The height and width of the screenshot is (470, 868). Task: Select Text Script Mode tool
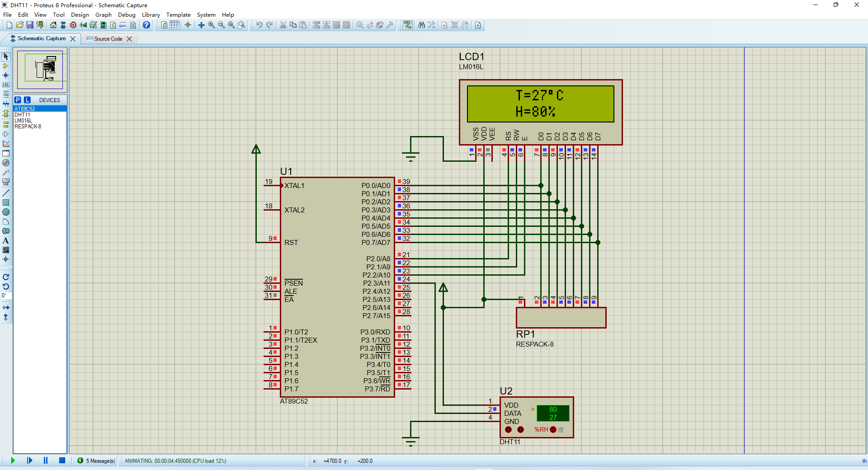[x=6, y=94]
